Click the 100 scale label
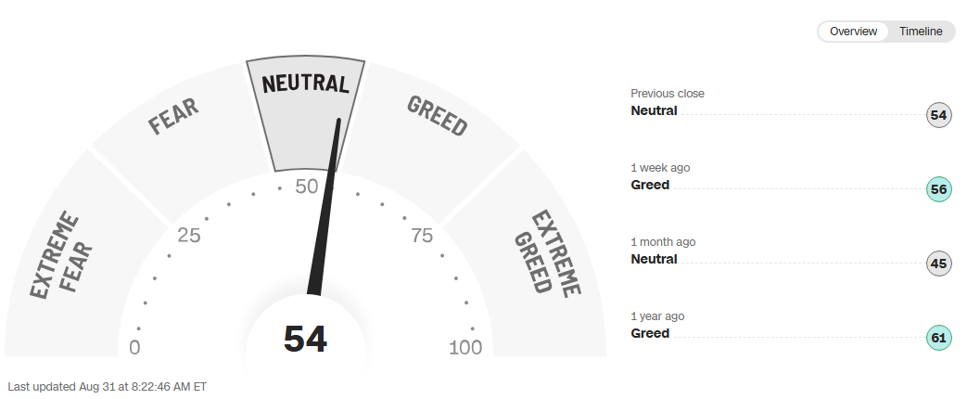 465,348
